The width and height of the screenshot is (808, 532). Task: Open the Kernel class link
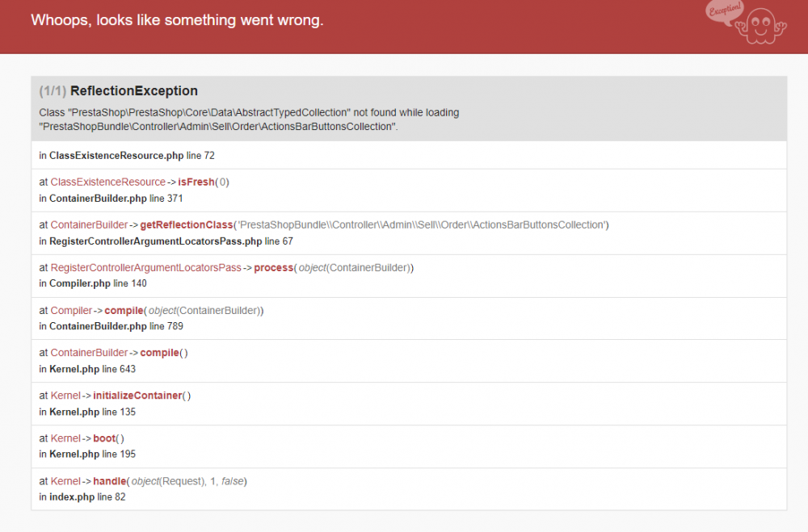(65, 395)
